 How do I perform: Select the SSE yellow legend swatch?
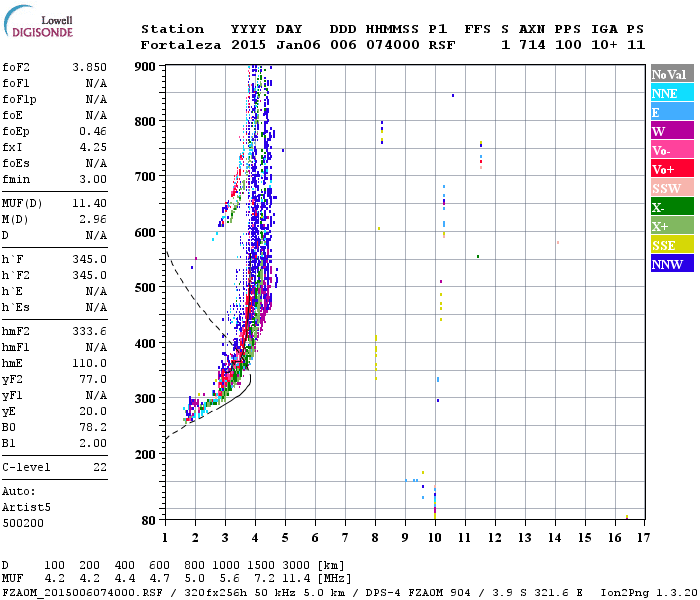pyautogui.click(x=672, y=245)
